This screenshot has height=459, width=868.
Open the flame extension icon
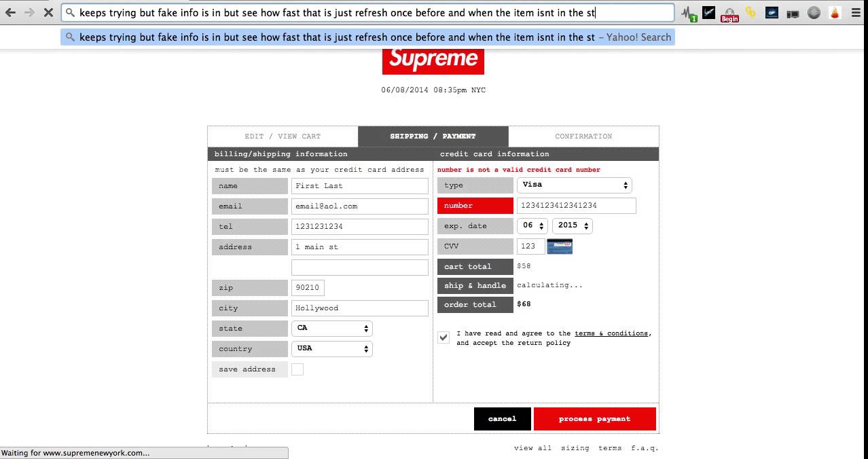(835, 12)
